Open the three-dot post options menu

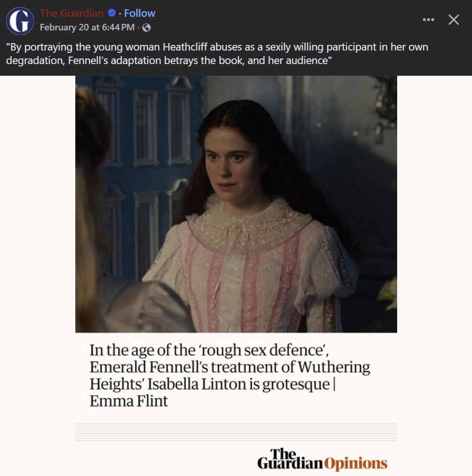(428, 20)
